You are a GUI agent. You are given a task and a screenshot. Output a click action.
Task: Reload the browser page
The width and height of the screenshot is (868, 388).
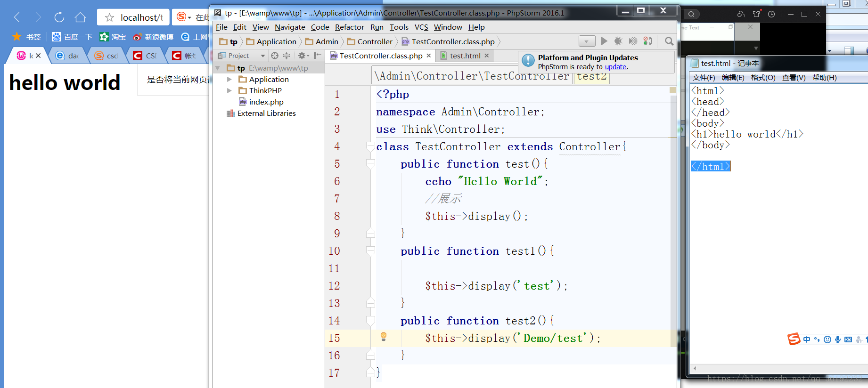click(59, 17)
